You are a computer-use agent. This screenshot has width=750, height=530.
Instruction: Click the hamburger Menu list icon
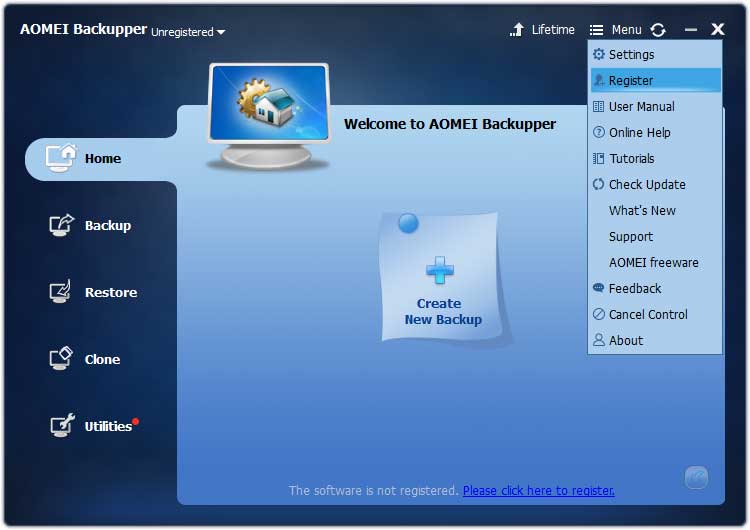click(596, 30)
